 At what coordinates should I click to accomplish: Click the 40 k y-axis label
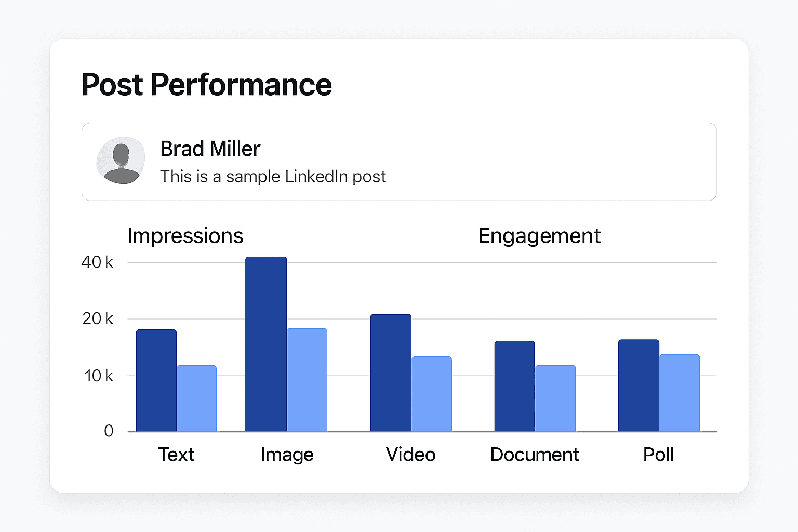[x=97, y=262]
